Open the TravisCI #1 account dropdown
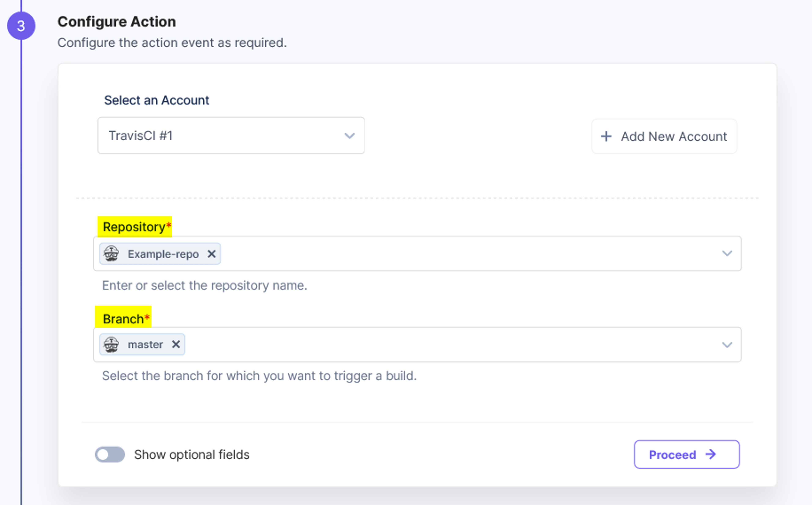This screenshot has width=812, height=505. (x=231, y=135)
